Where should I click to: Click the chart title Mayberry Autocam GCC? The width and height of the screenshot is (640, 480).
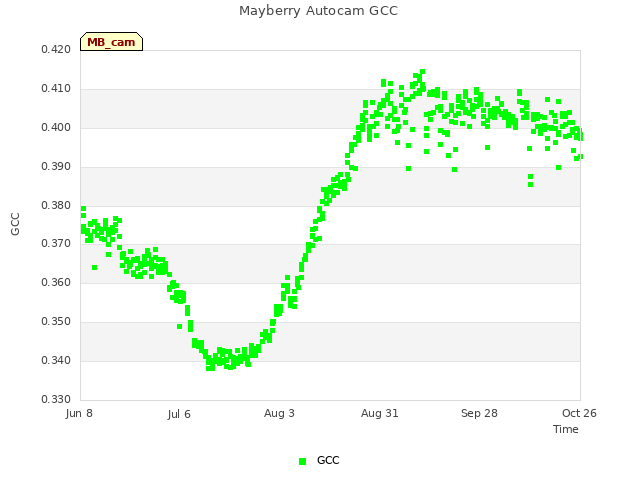point(318,11)
